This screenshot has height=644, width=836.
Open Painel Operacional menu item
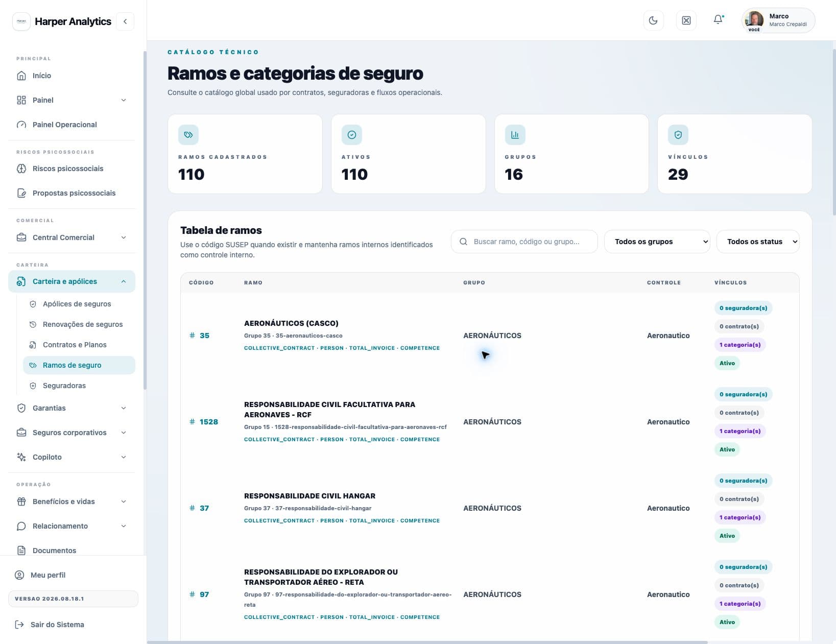(71, 125)
